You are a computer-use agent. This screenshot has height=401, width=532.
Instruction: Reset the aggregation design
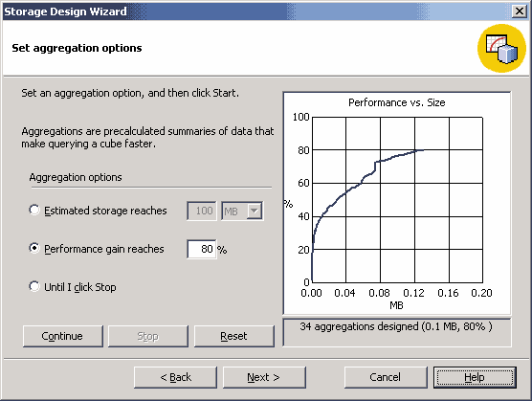click(x=234, y=336)
